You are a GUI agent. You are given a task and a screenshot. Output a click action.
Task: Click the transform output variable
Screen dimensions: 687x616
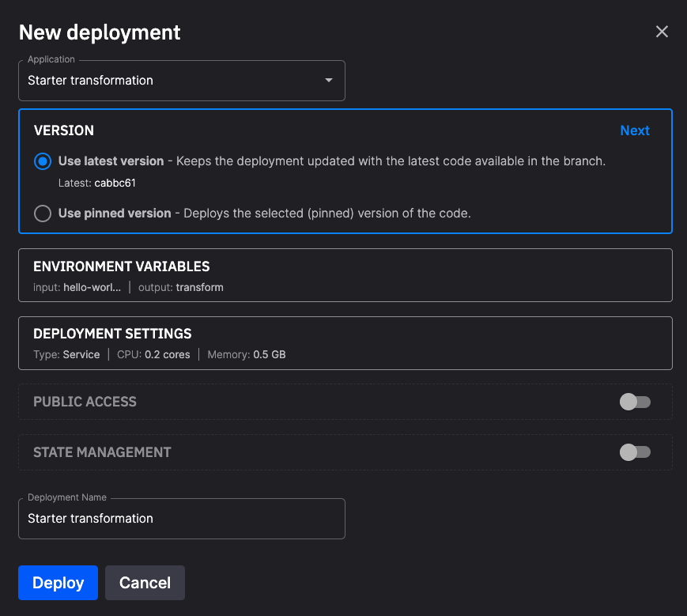199,287
